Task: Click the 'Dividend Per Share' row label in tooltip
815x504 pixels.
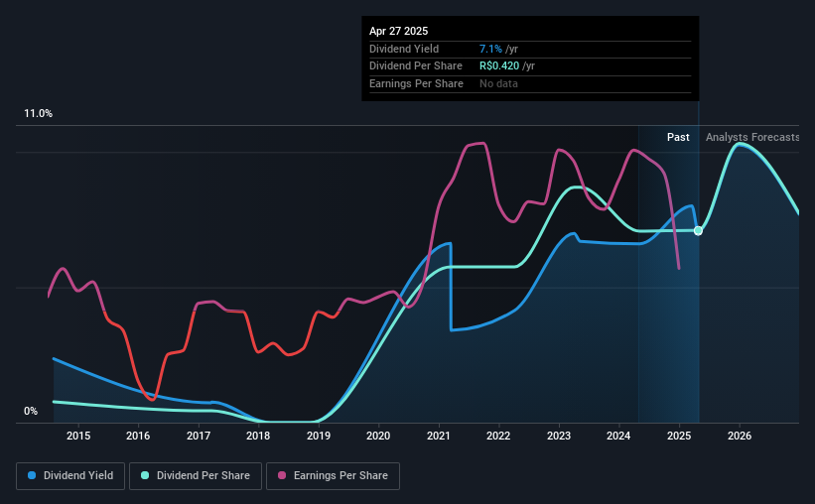Action: tap(415, 66)
